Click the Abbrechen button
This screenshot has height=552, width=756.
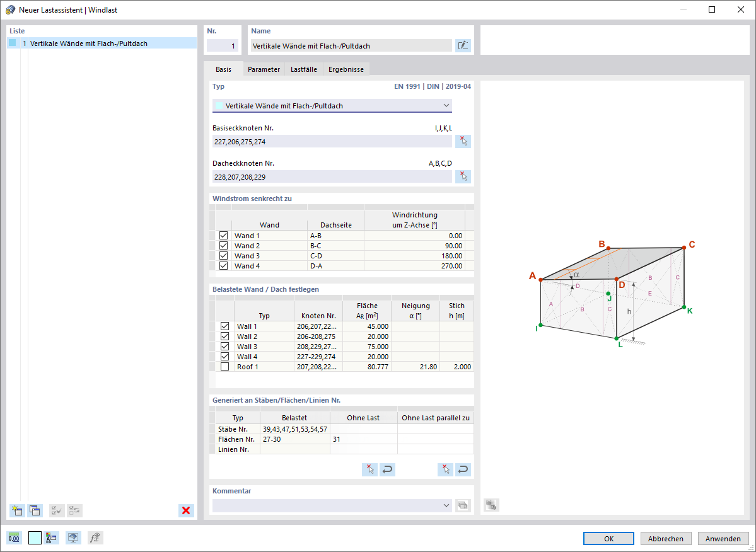point(666,539)
